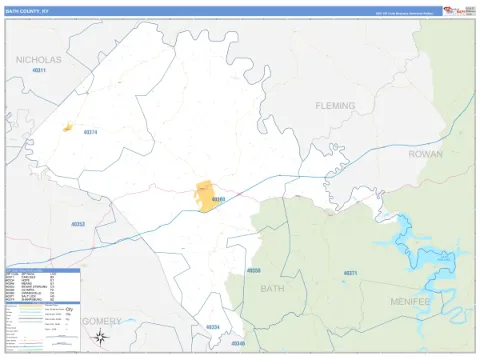Click the ZIP code index table in legend
Image resolution: width=480 pixels, height=360 pixels.
click(43, 285)
